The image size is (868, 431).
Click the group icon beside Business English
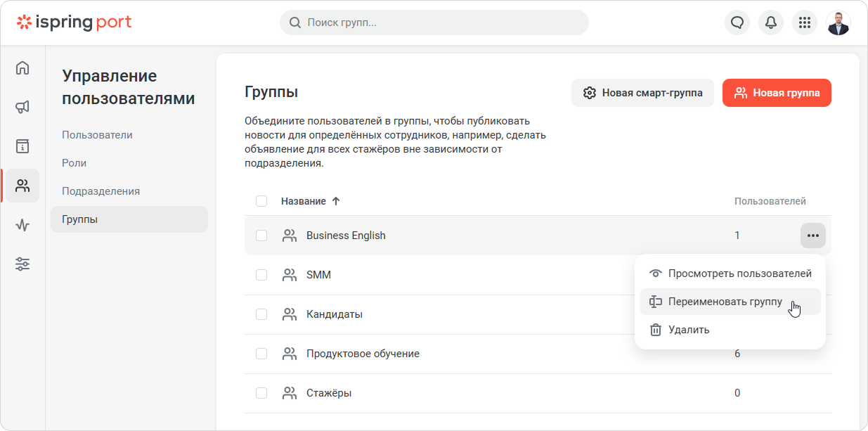[290, 236]
